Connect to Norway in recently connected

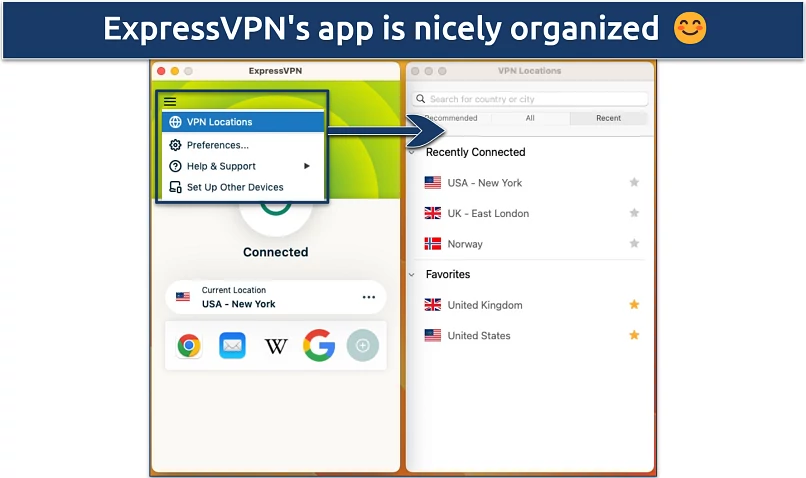530,244
